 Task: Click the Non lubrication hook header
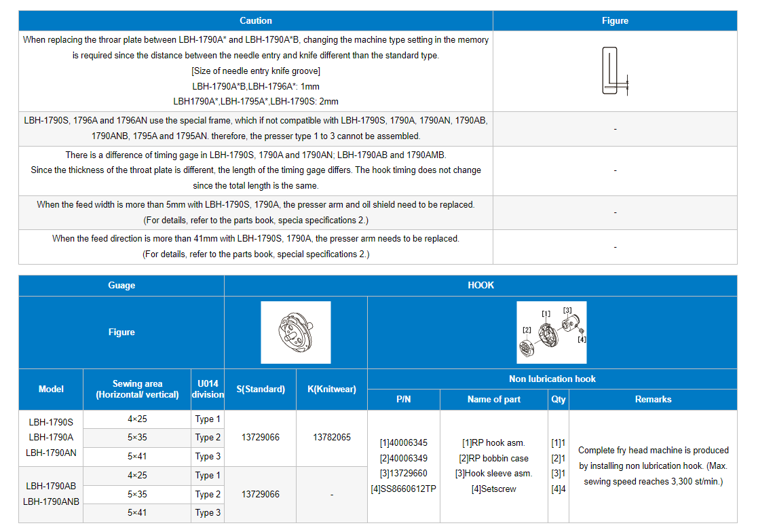(552, 379)
